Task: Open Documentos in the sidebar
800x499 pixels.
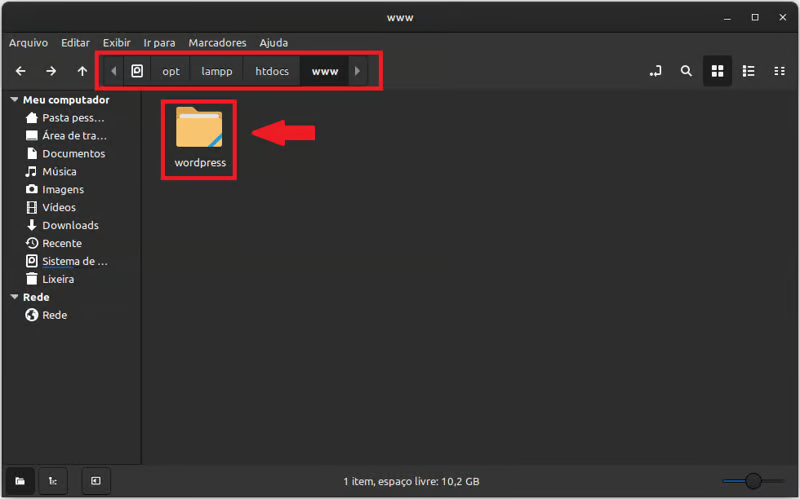Action: pos(65,154)
